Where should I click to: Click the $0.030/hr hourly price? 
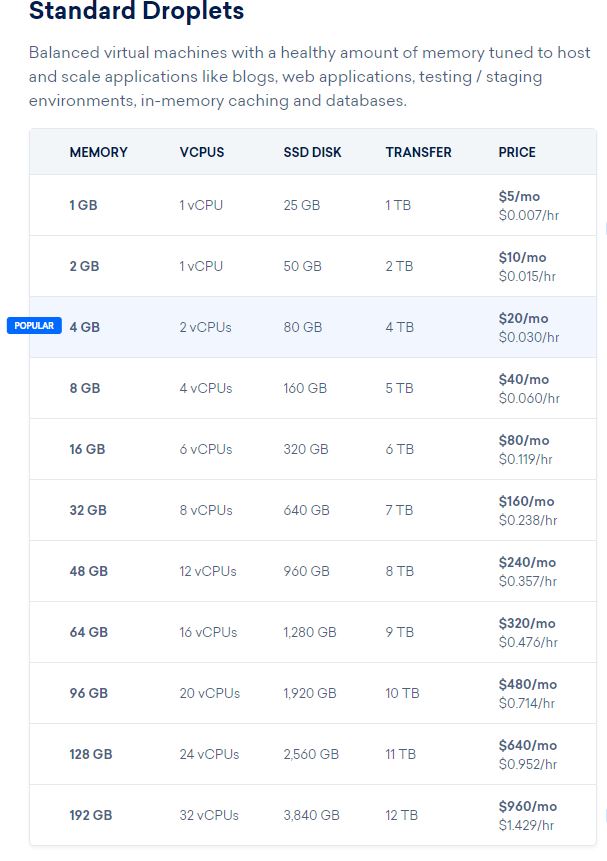(529, 337)
